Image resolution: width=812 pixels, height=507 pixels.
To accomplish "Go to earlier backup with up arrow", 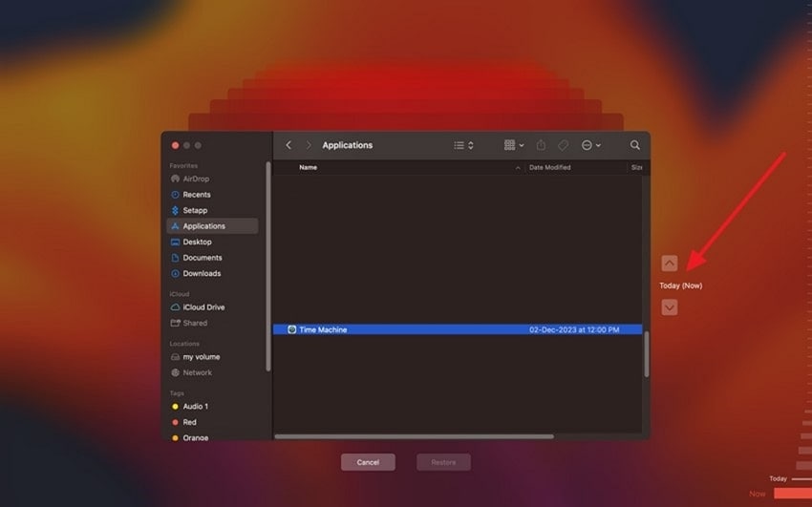I will [669, 263].
